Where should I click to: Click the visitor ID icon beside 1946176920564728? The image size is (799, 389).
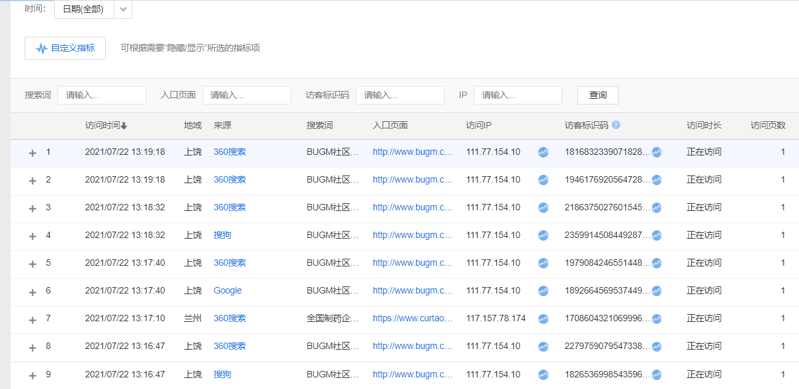point(656,179)
